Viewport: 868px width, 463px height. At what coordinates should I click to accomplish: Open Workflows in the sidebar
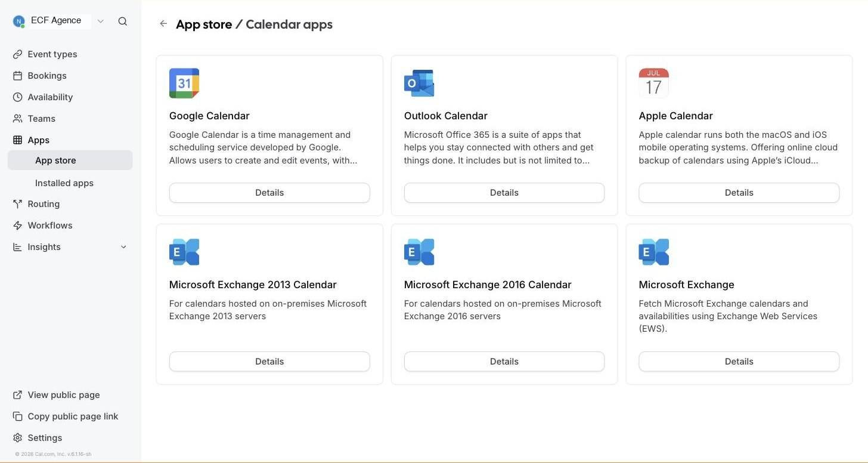click(x=70, y=226)
